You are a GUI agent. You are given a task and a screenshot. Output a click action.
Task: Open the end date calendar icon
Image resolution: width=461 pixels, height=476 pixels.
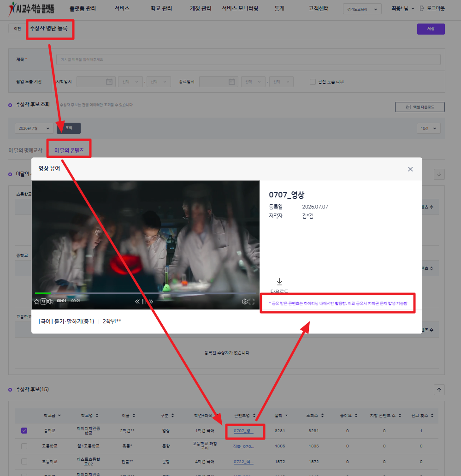232,82
